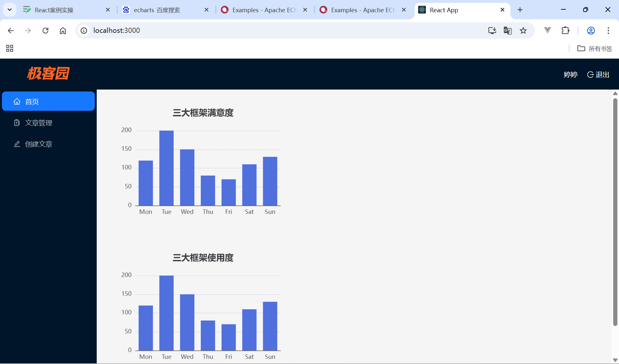
Task: Open the apps grid icon
Action: coord(10,49)
